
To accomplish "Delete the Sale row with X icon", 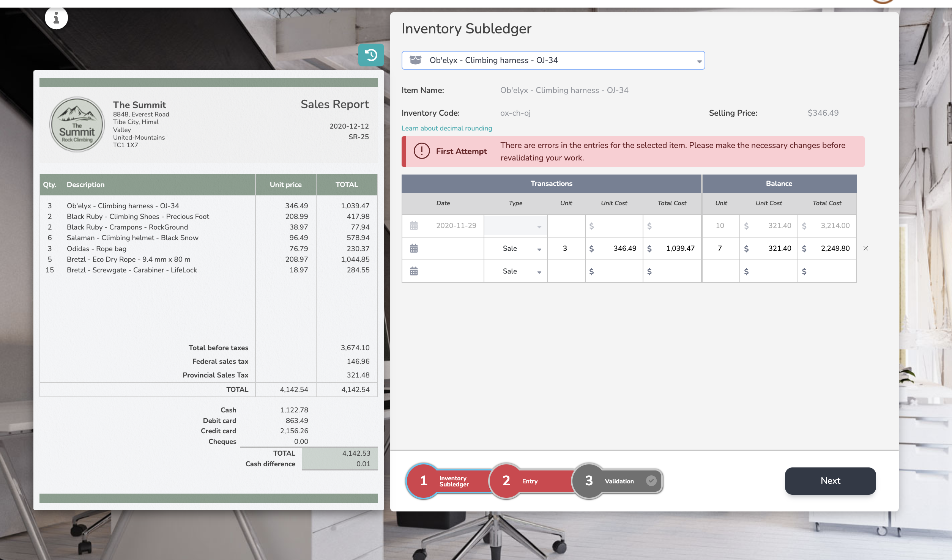I will [866, 249].
